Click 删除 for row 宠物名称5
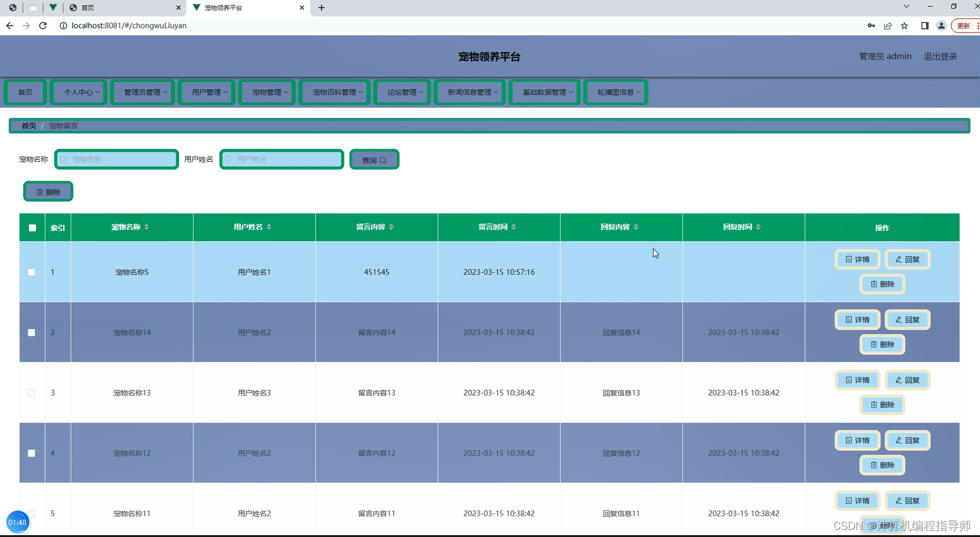The height and width of the screenshot is (537, 980). coord(883,285)
